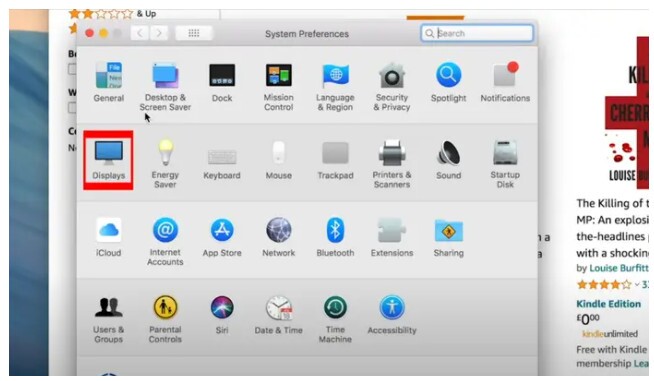Screen dimensions: 654x381
Task: Open Energy Saver preferences
Action: [165, 164]
